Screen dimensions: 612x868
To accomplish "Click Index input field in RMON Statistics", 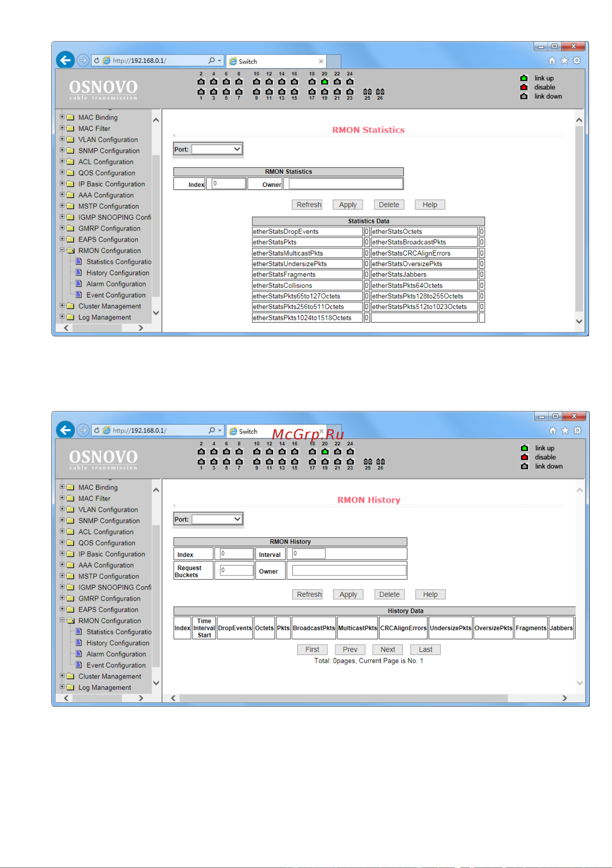I will click(x=229, y=183).
